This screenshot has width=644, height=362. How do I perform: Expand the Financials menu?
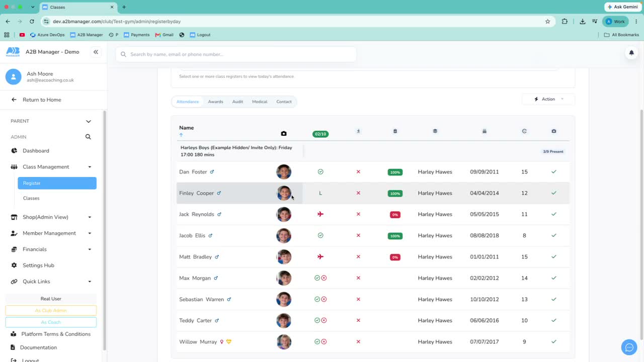tap(90, 249)
